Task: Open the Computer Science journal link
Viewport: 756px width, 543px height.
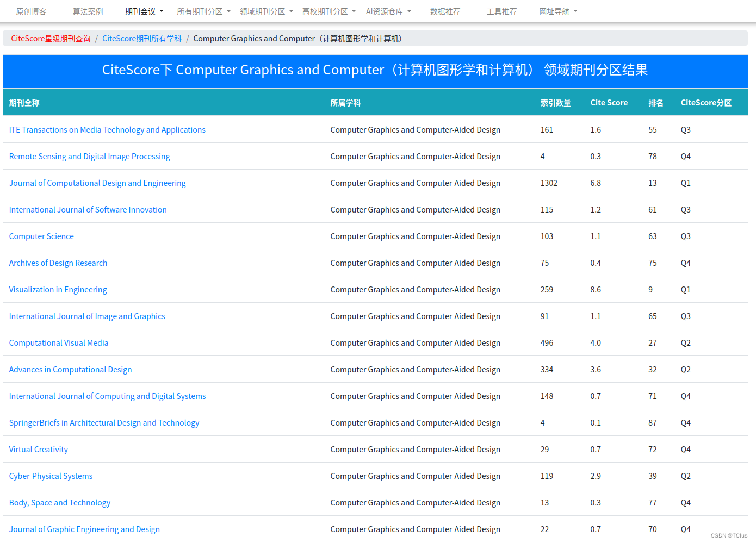Action: click(x=41, y=236)
